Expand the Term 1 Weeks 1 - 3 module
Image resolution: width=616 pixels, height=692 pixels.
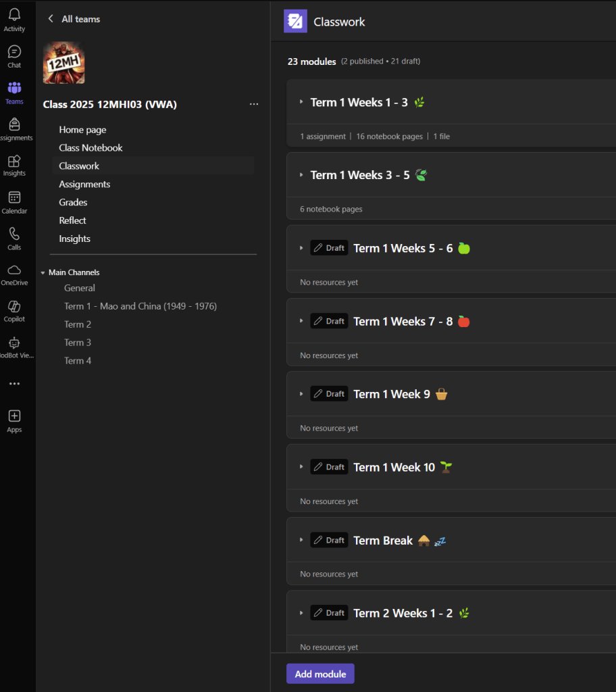[301, 102]
